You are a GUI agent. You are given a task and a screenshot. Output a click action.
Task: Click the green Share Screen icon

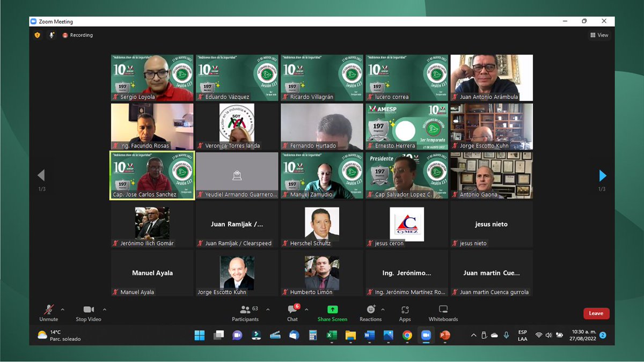click(332, 309)
